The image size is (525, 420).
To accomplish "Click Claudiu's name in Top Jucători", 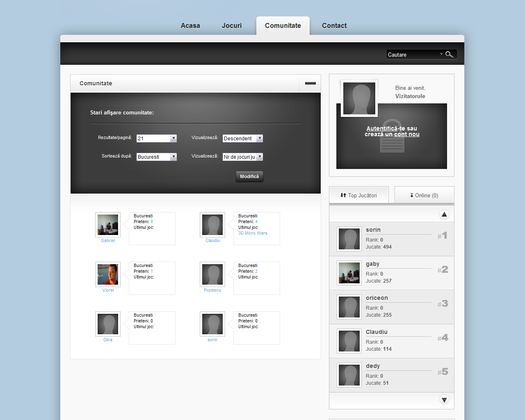I will point(377,332).
